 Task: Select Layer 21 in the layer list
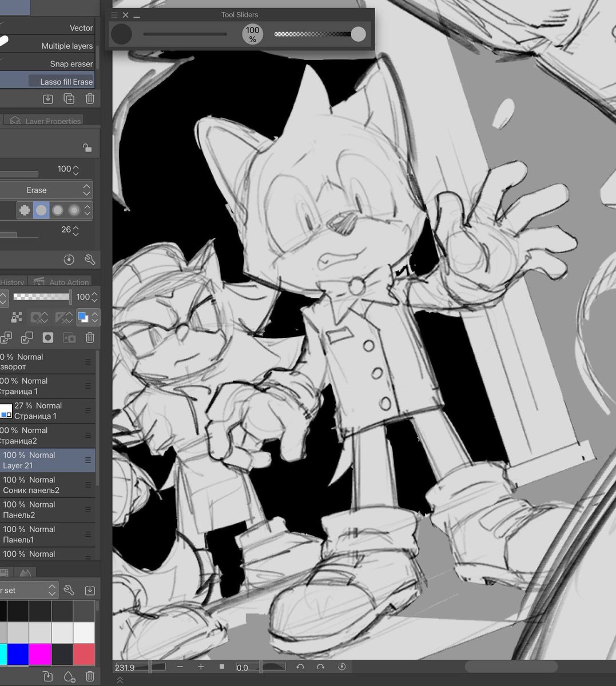(x=47, y=460)
